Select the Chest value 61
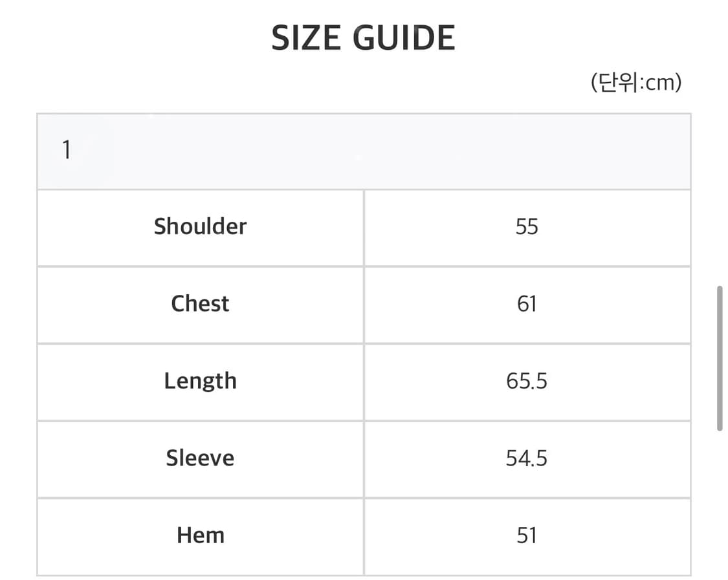Viewport: 728px width, 580px height. tap(527, 304)
